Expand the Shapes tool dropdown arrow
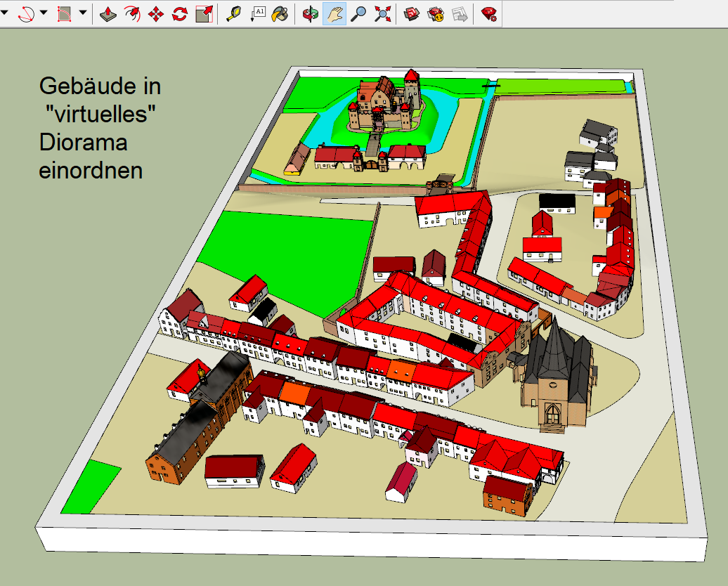The image size is (728, 586). tap(82, 13)
